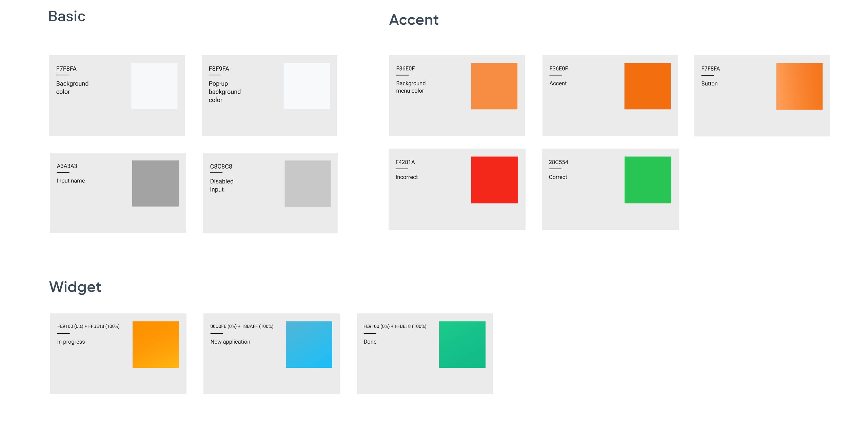Click the Widget section heading

pyautogui.click(x=75, y=287)
